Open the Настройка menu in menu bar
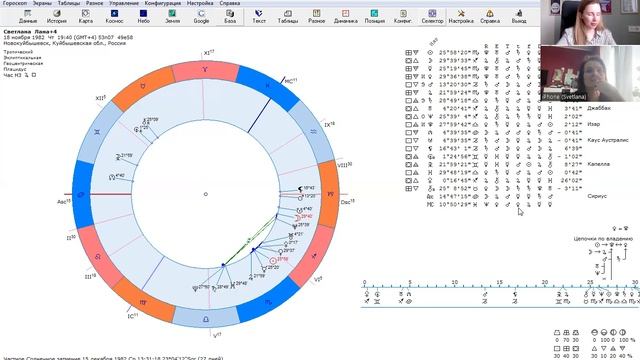The width and height of the screenshot is (640, 360). click(200, 3)
